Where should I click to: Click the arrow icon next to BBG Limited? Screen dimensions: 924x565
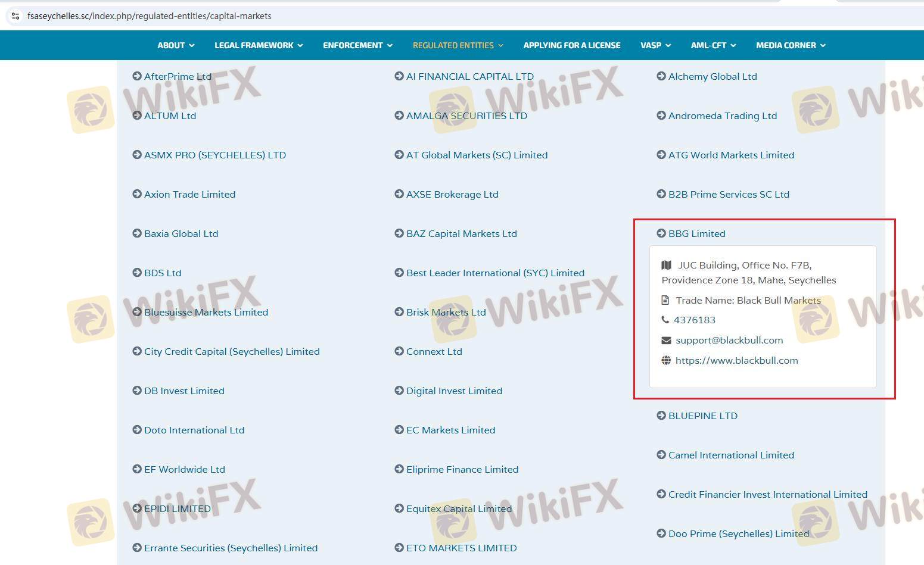661,233
